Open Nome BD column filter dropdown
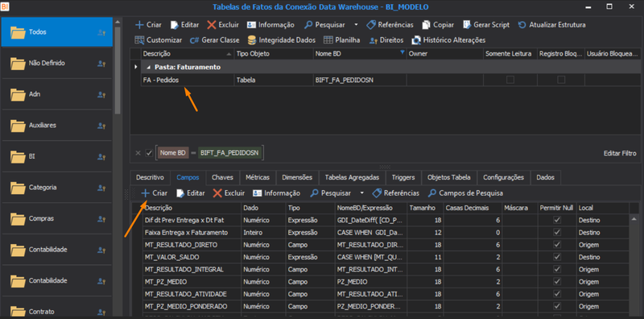Viewport: 644px width, 319px height. pyautogui.click(x=402, y=52)
